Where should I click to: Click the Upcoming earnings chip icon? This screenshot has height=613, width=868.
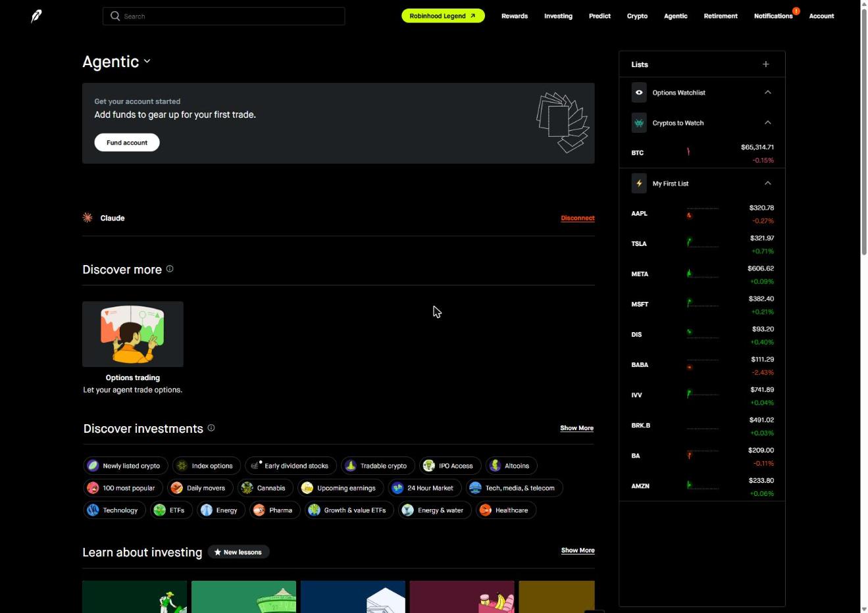(307, 488)
